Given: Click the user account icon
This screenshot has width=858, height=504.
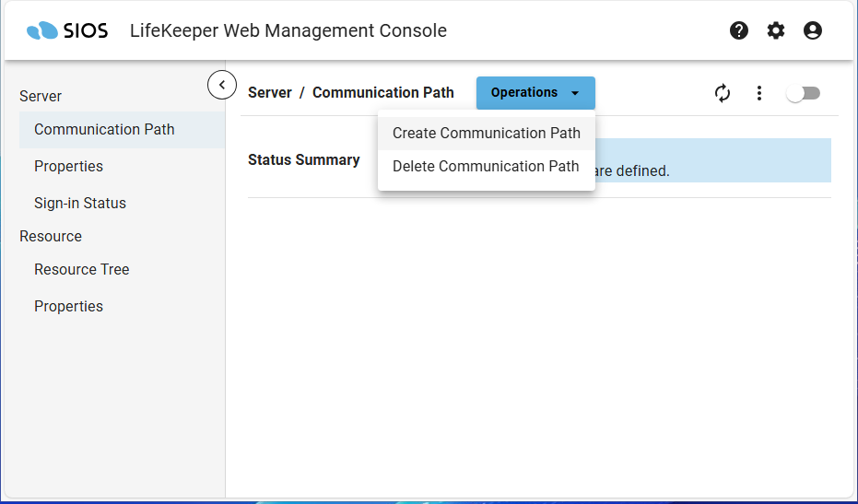Looking at the screenshot, I should 813,30.
